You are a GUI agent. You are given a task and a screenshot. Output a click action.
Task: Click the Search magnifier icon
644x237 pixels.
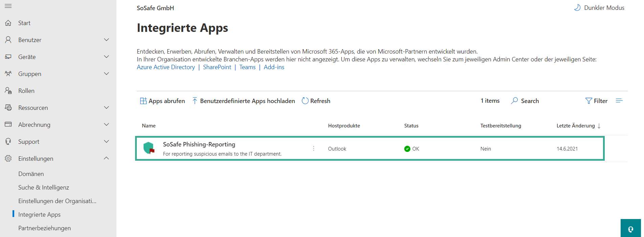point(514,101)
